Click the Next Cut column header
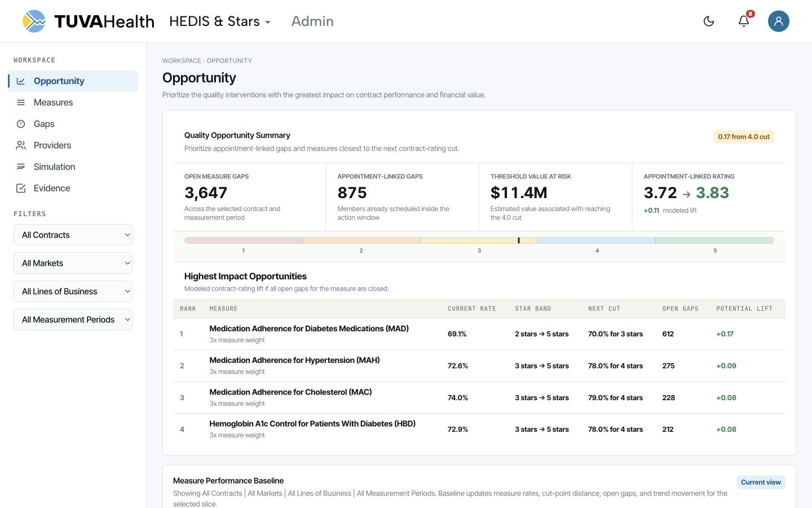The width and height of the screenshot is (812, 508). click(604, 309)
